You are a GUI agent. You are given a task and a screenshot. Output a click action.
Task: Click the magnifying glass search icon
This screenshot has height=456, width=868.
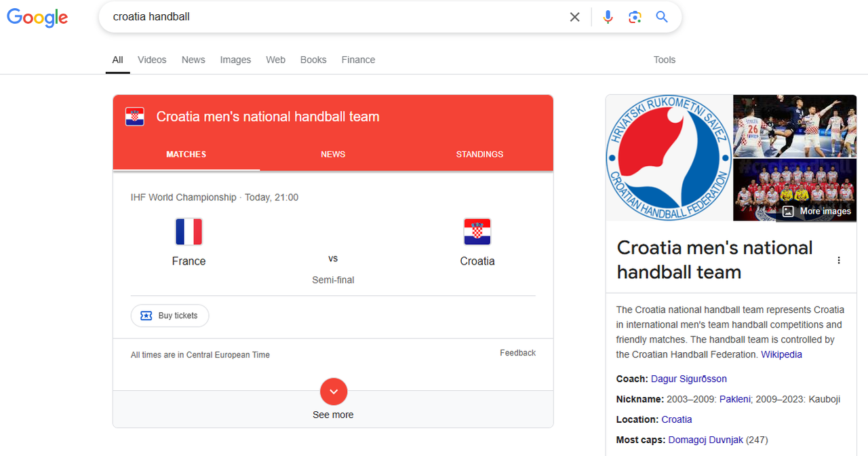[662, 17]
